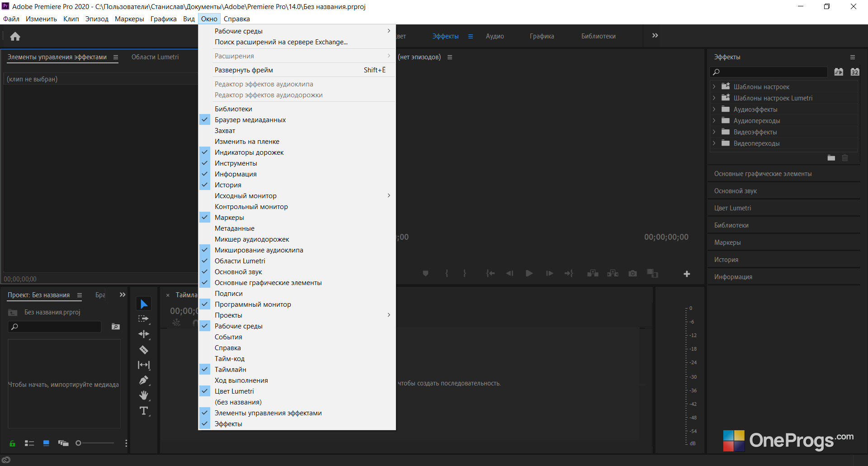Select the Selection arrow tool

click(144, 304)
